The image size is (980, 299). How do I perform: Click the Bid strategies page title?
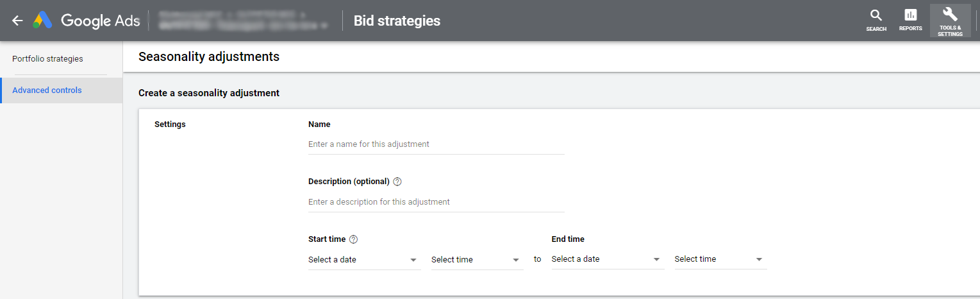point(397,21)
